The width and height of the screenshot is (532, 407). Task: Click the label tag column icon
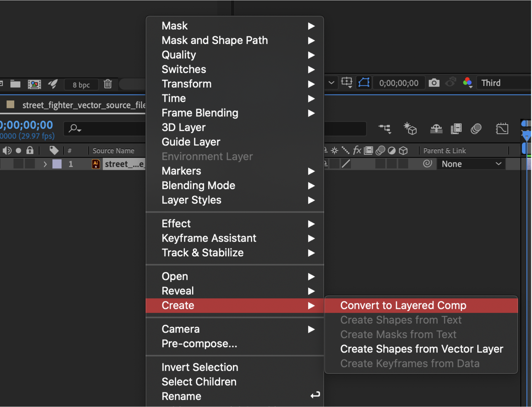(x=54, y=150)
